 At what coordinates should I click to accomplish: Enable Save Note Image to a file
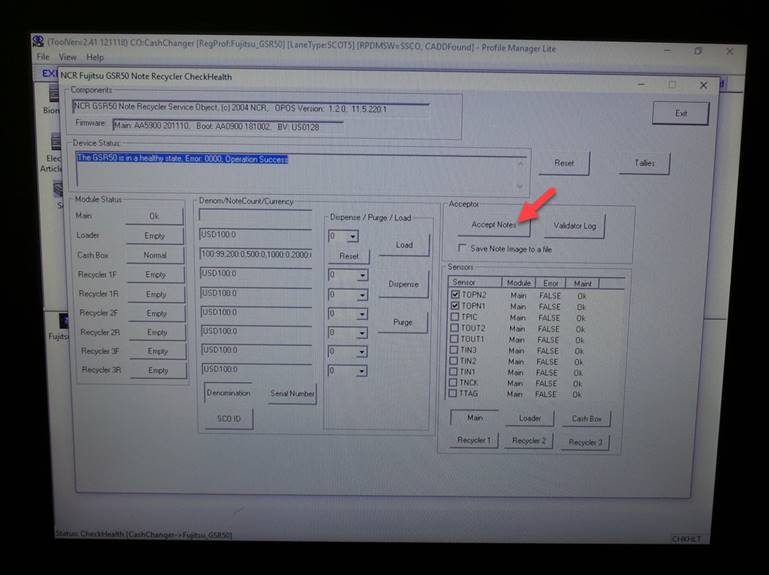[461, 248]
